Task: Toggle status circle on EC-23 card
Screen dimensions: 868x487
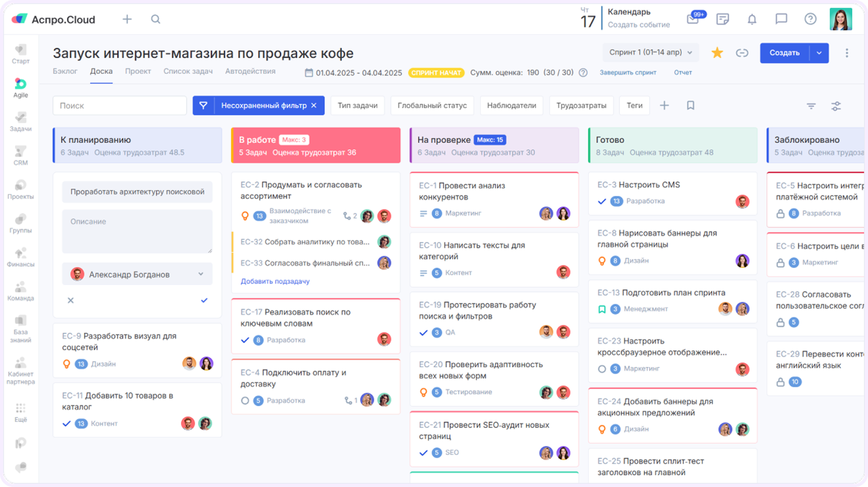Action: pyautogui.click(x=602, y=369)
